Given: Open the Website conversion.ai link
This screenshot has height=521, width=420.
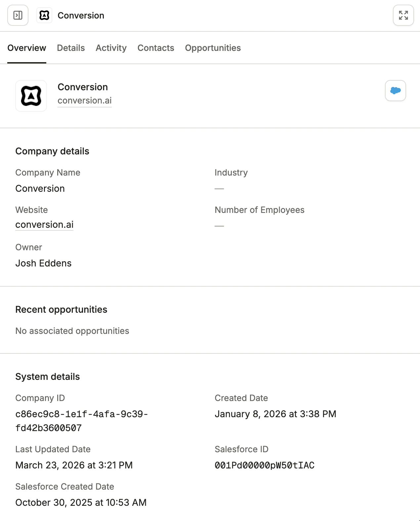Looking at the screenshot, I should (44, 224).
